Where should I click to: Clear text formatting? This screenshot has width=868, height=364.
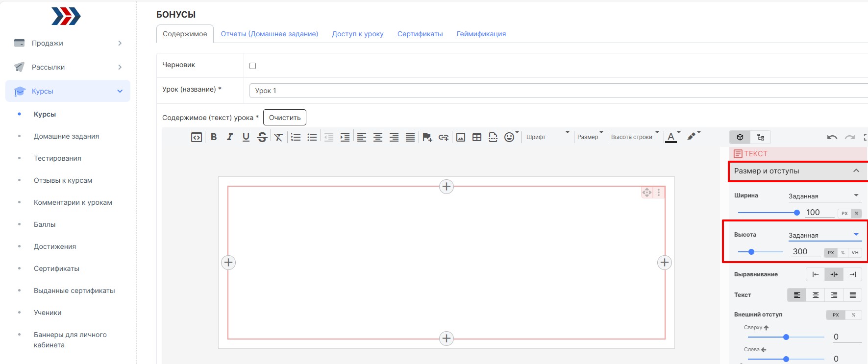pyautogui.click(x=278, y=137)
